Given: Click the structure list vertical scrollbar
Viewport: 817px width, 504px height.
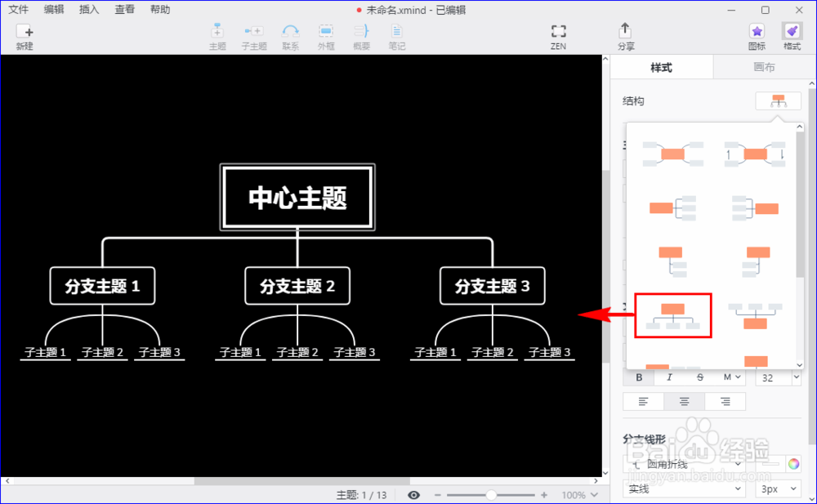Looking at the screenshot, I should (800, 205).
